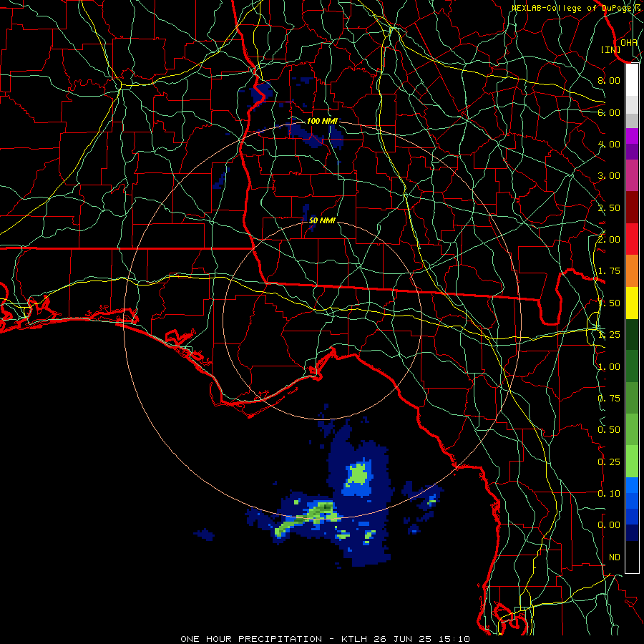Click the 100 NMI range ring label
The image size is (644, 644).
click(x=322, y=121)
